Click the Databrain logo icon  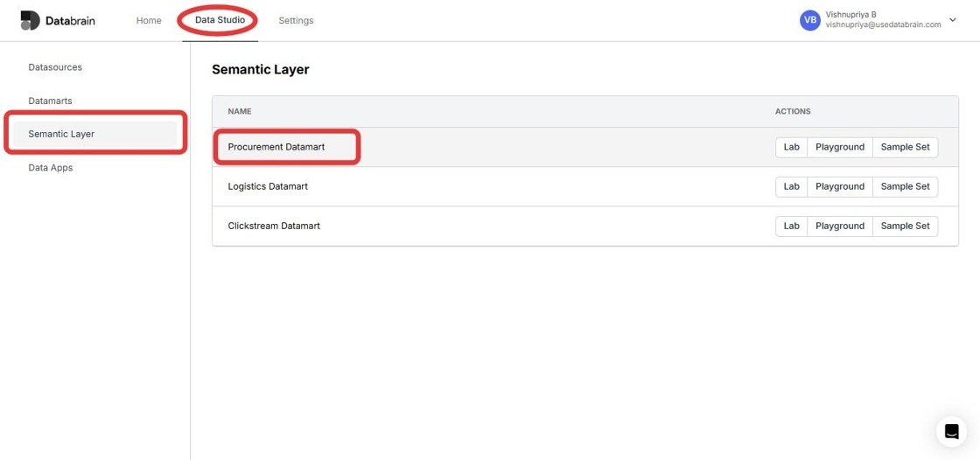[x=30, y=20]
